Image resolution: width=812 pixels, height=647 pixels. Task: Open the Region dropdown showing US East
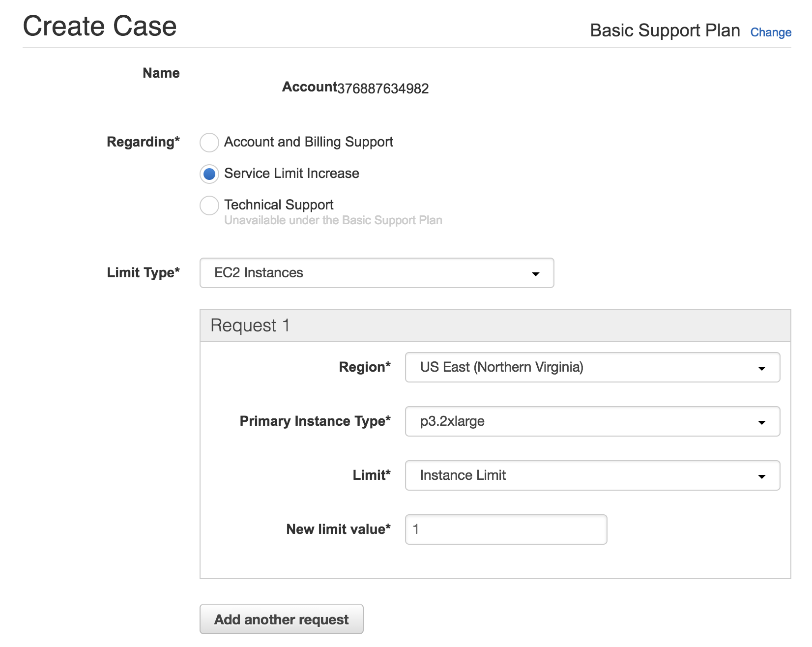pos(592,367)
